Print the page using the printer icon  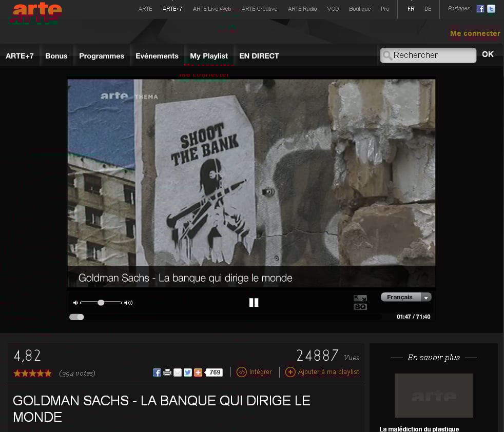point(167,372)
